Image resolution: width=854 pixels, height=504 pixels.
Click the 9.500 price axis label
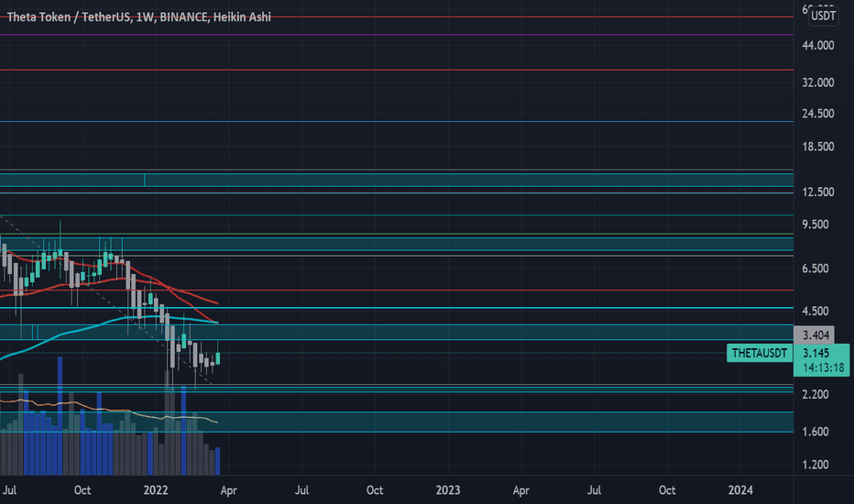(816, 225)
